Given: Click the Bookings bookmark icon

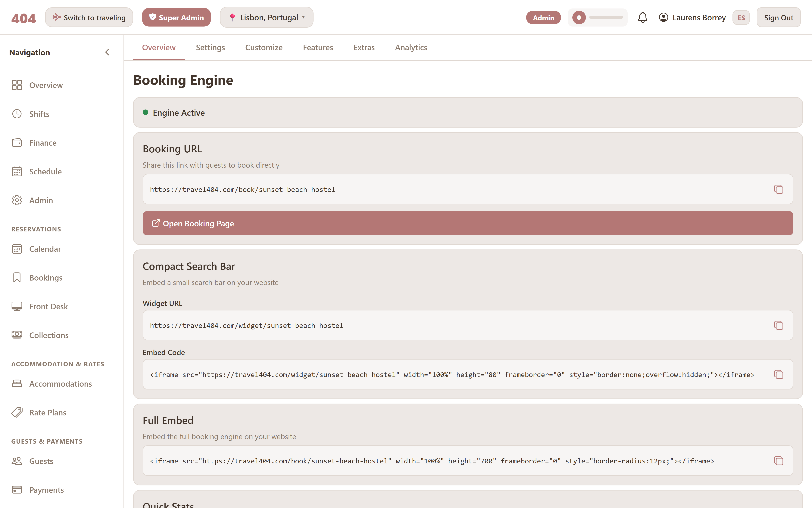Looking at the screenshot, I should point(17,278).
